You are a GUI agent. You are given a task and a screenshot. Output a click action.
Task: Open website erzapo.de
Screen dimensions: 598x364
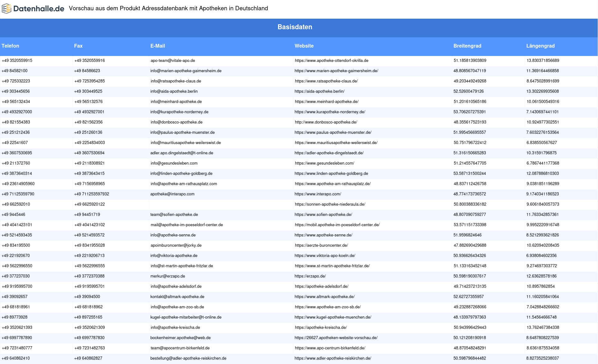(x=310, y=276)
